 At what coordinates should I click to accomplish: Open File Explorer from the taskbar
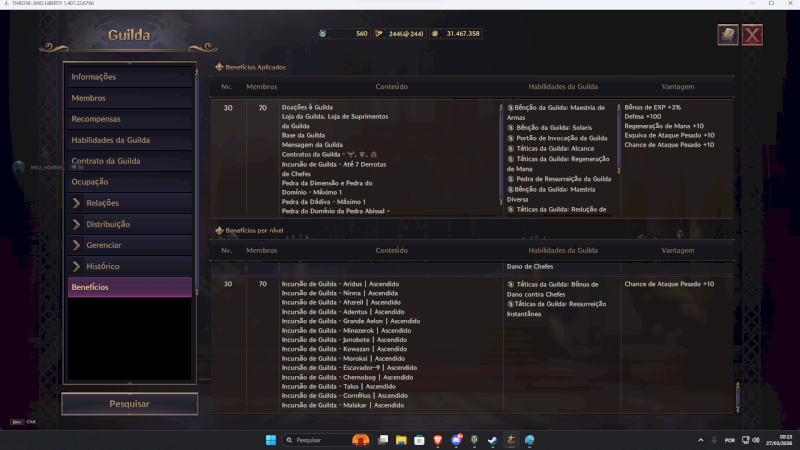(401, 440)
